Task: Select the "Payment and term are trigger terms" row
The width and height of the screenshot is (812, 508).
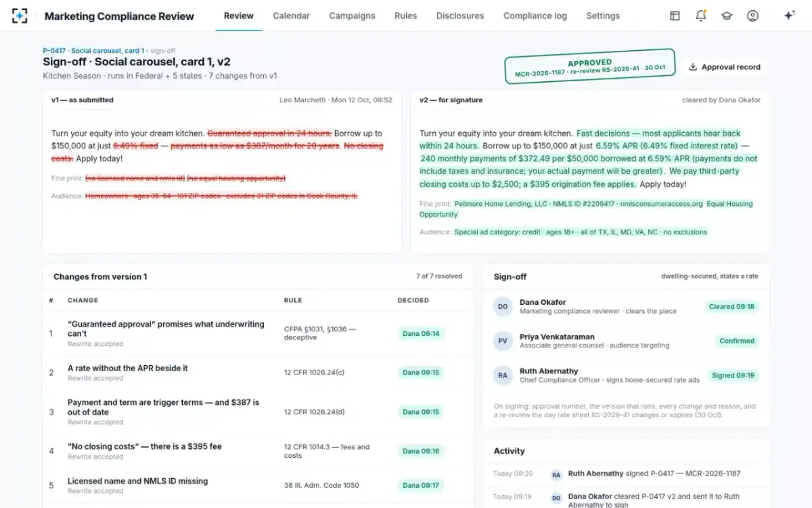Action: pos(258,411)
